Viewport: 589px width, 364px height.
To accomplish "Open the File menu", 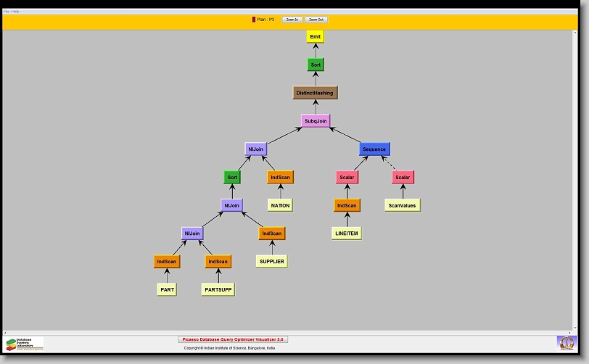I will 6,12.
